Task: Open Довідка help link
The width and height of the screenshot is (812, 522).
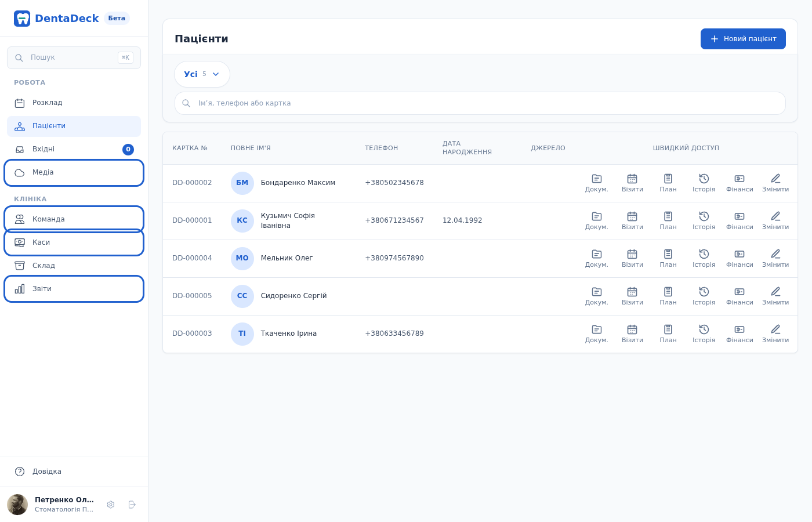Action: pyautogui.click(x=74, y=472)
